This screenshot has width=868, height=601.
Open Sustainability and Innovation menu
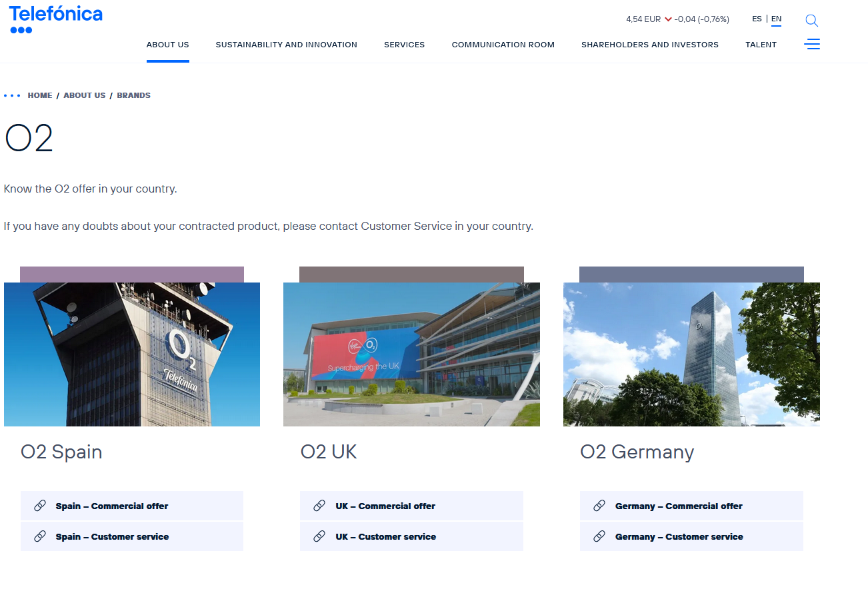pyautogui.click(x=287, y=45)
